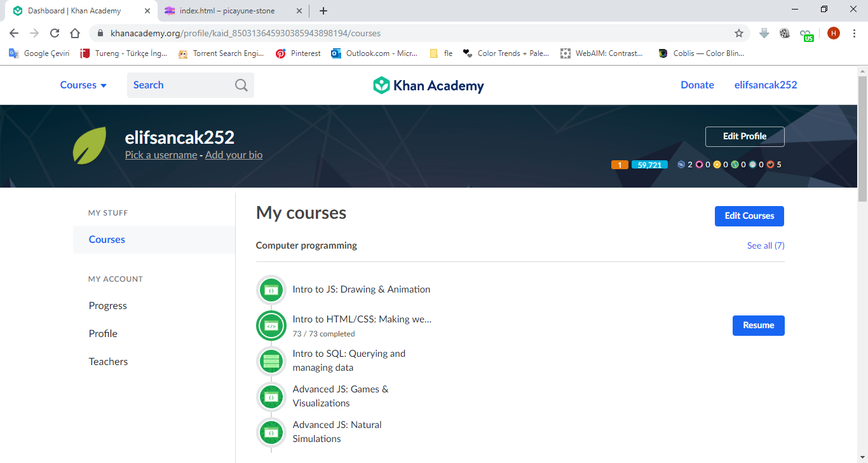Open Advanced JS: Games & Visualizations title

(x=341, y=396)
